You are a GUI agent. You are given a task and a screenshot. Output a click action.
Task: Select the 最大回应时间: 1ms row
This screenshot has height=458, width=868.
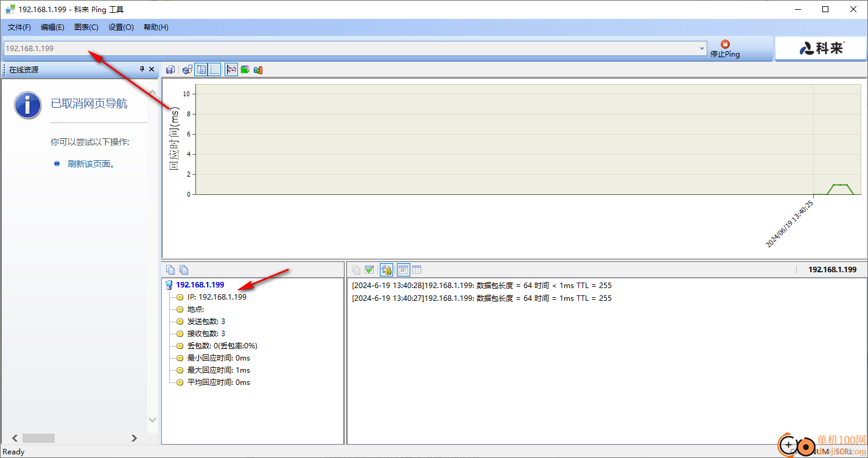point(219,370)
